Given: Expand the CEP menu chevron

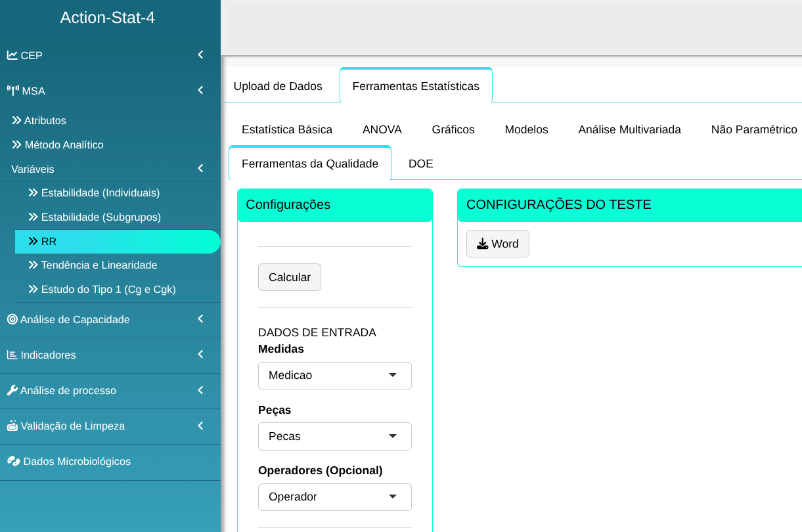Looking at the screenshot, I should 200,55.
